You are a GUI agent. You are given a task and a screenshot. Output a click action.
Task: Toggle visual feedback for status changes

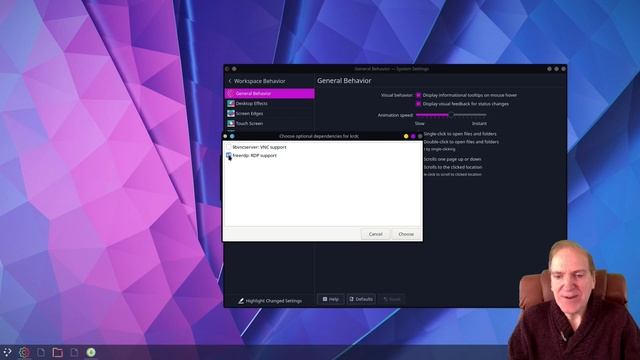[418, 104]
